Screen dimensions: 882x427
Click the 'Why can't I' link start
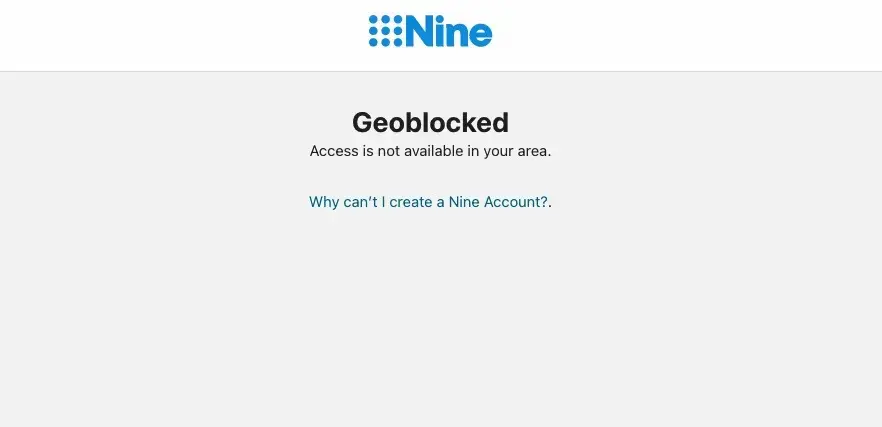[x=347, y=202]
